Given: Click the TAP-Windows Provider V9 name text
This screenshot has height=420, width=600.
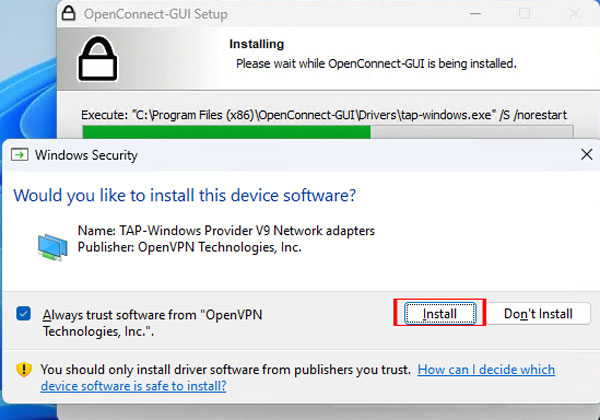Looking at the screenshot, I should tap(226, 231).
